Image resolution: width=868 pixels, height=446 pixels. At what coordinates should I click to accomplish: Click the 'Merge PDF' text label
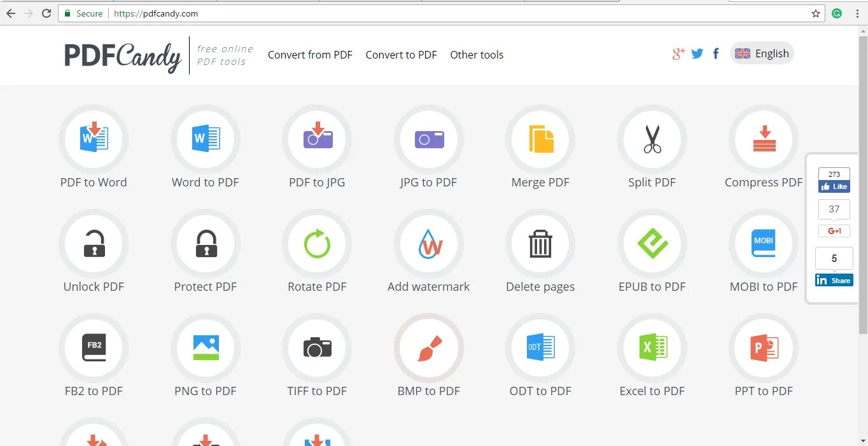pyautogui.click(x=540, y=183)
